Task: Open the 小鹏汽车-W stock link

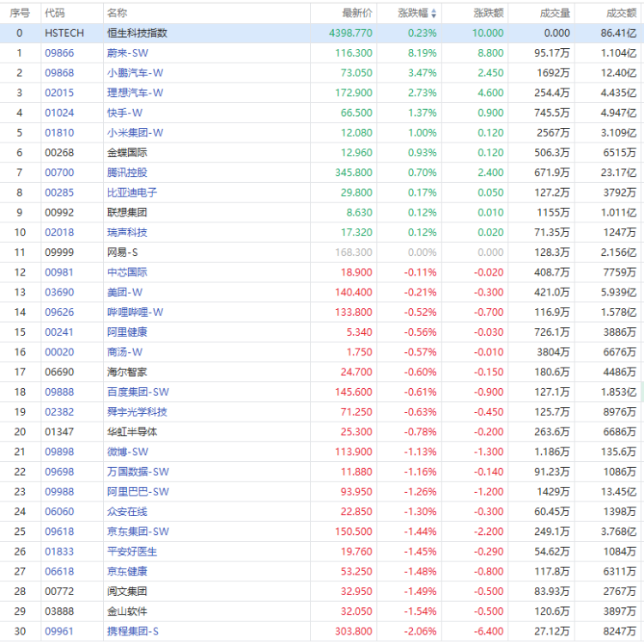Action: (135, 73)
